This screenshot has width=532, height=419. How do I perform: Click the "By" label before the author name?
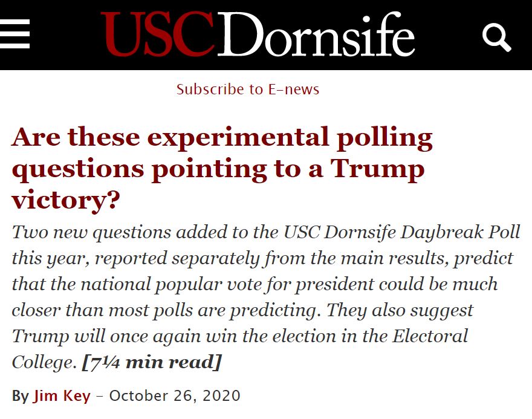pos(20,396)
